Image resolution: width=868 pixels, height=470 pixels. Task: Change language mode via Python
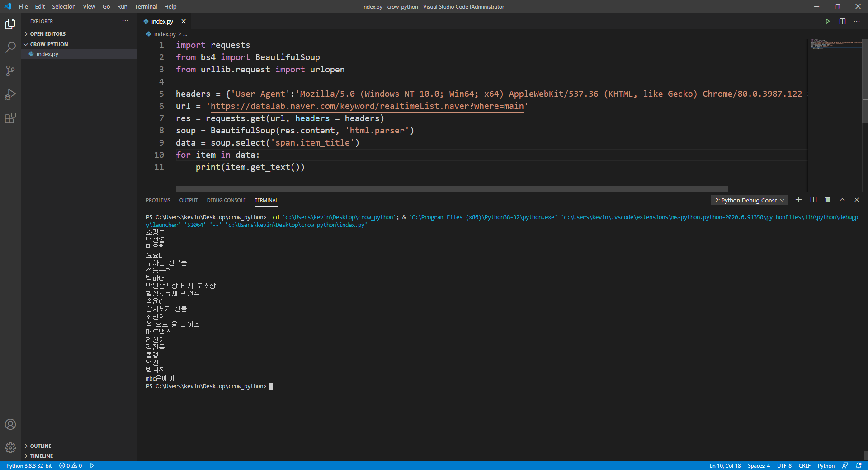pyautogui.click(x=826, y=465)
